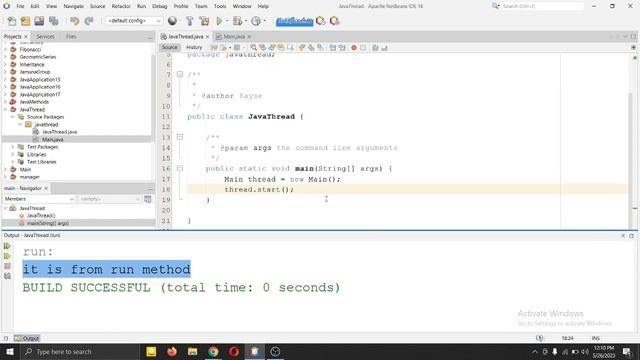
Task: Open Chrome from the taskbar
Action: pyautogui.click(x=213, y=351)
